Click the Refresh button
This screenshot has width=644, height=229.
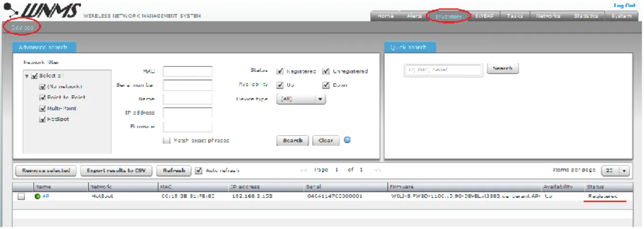point(174,171)
